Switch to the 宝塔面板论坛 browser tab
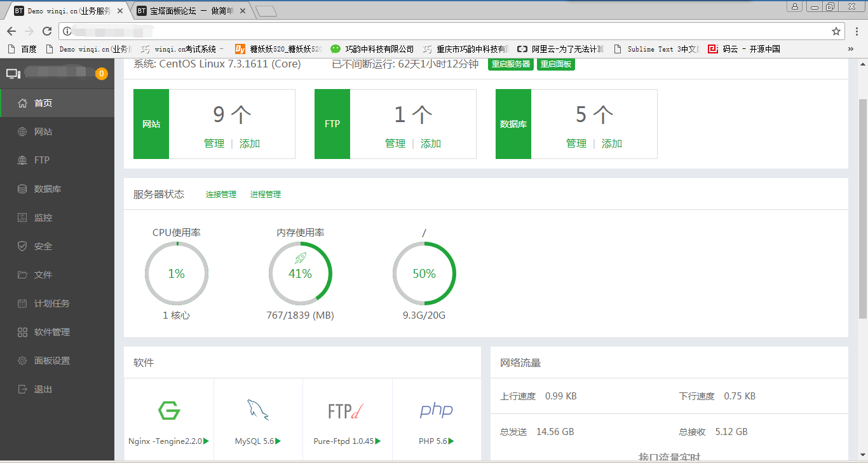Viewport: 868px width, 463px height. click(x=191, y=11)
